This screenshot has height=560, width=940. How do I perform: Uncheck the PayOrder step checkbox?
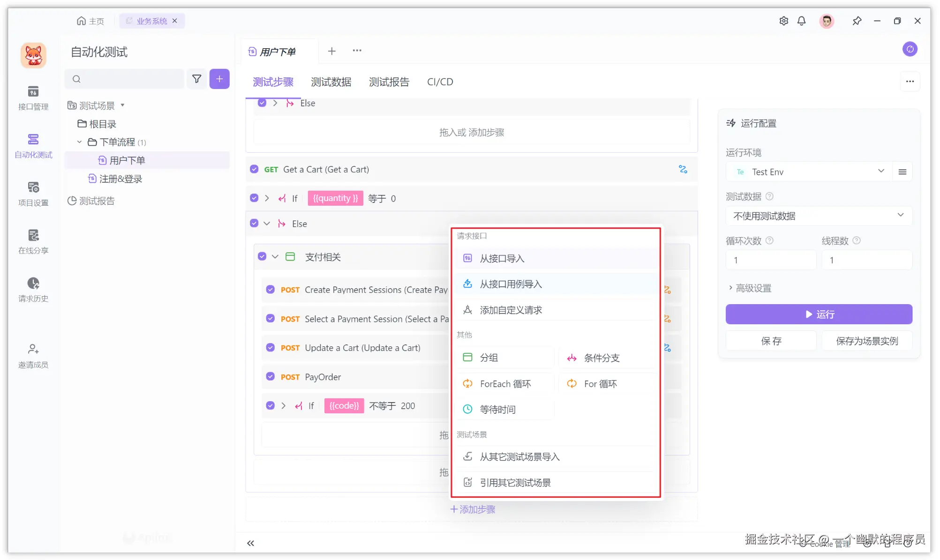(270, 377)
